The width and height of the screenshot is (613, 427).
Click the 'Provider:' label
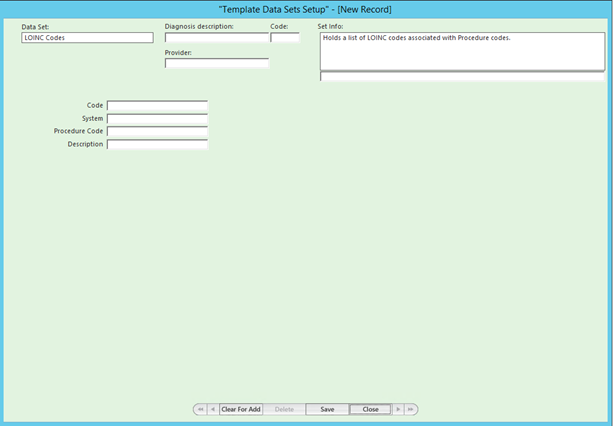[178, 52]
